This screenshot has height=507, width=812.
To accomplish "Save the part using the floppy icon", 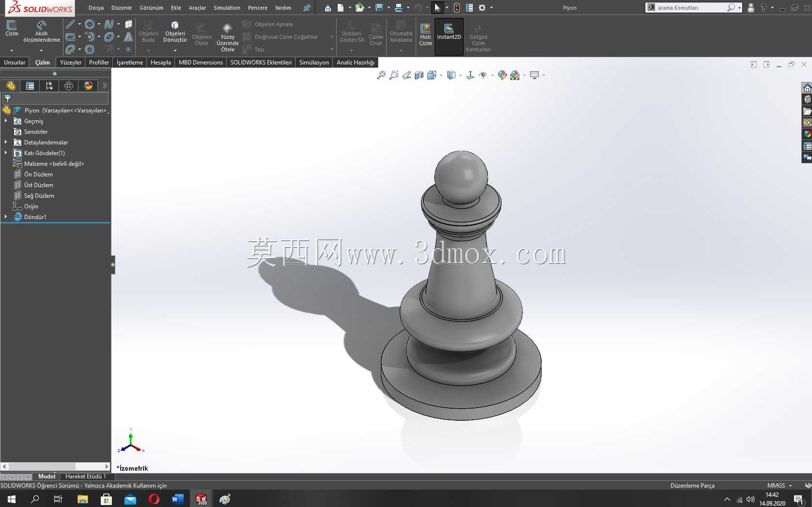I will coord(379,8).
